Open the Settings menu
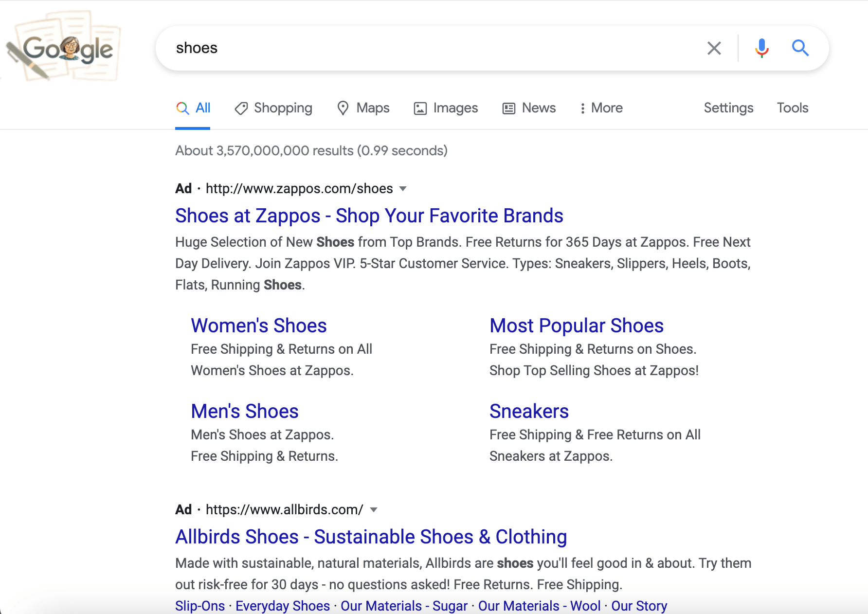 tap(728, 108)
